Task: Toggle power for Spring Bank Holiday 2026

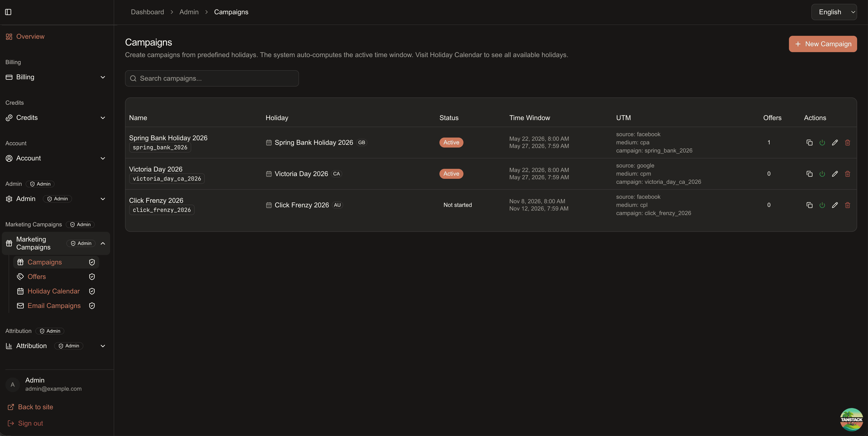Action: coord(822,143)
